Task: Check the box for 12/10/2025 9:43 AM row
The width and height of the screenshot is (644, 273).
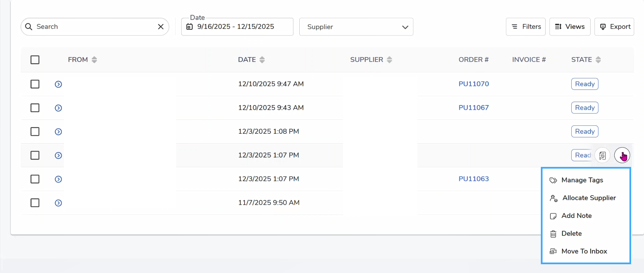Action: point(35,108)
